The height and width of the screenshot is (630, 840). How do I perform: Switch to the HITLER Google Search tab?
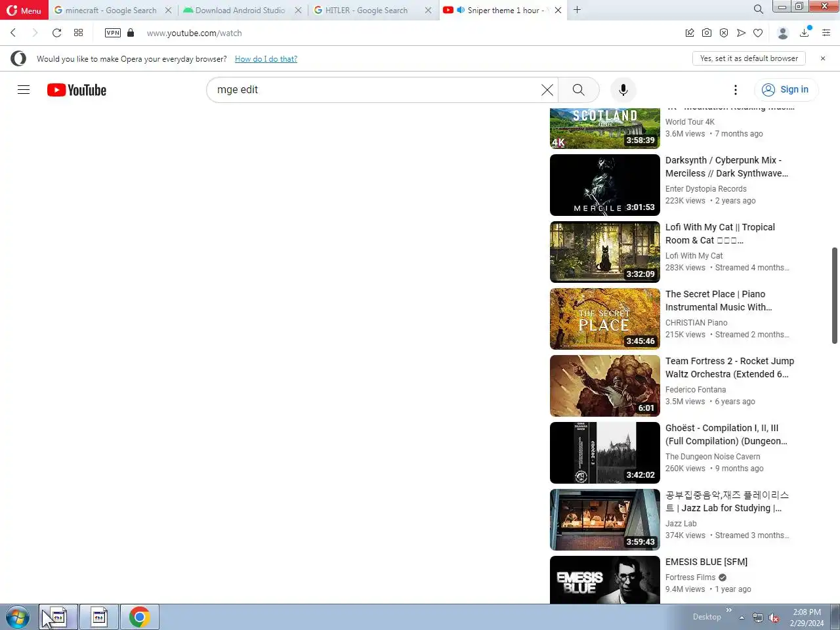pos(366,10)
